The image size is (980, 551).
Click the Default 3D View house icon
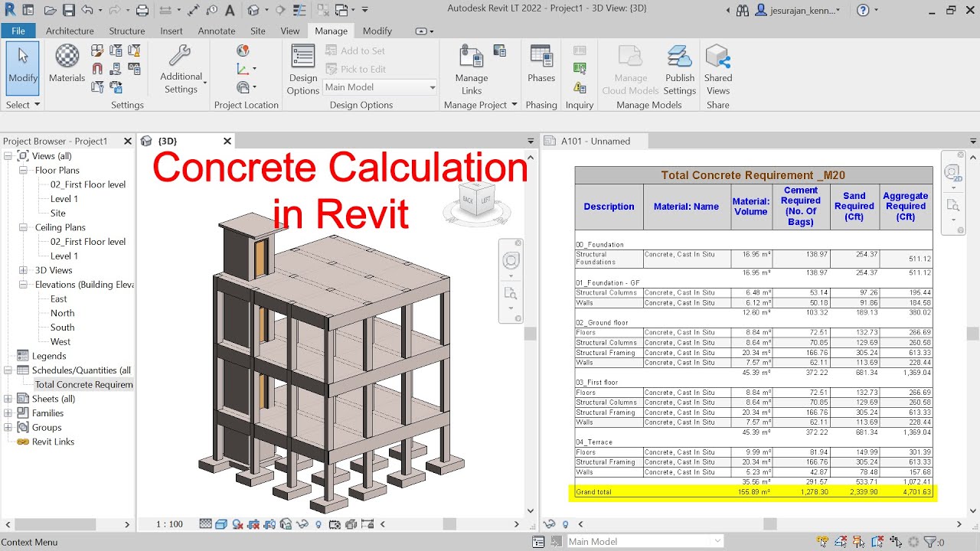[253, 11]
